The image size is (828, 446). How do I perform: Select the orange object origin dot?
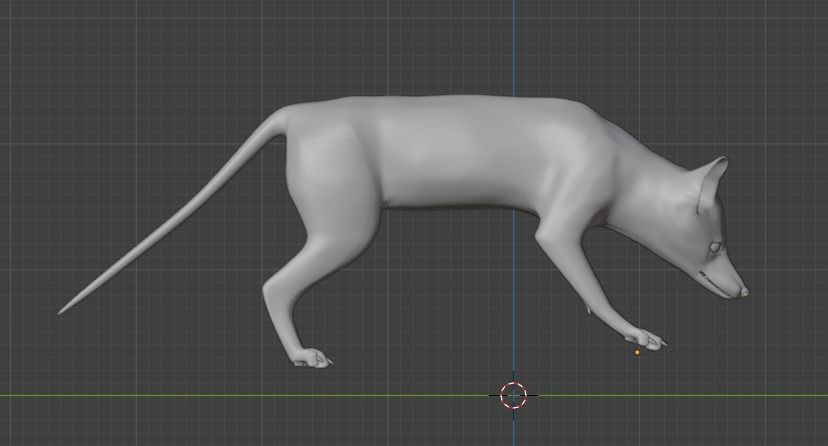pos(637,352)
